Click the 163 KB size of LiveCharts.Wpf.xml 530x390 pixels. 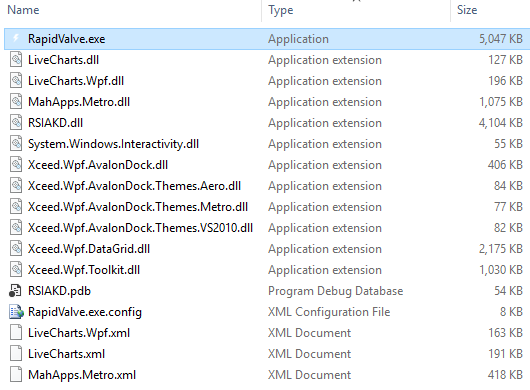click(506, 333)
